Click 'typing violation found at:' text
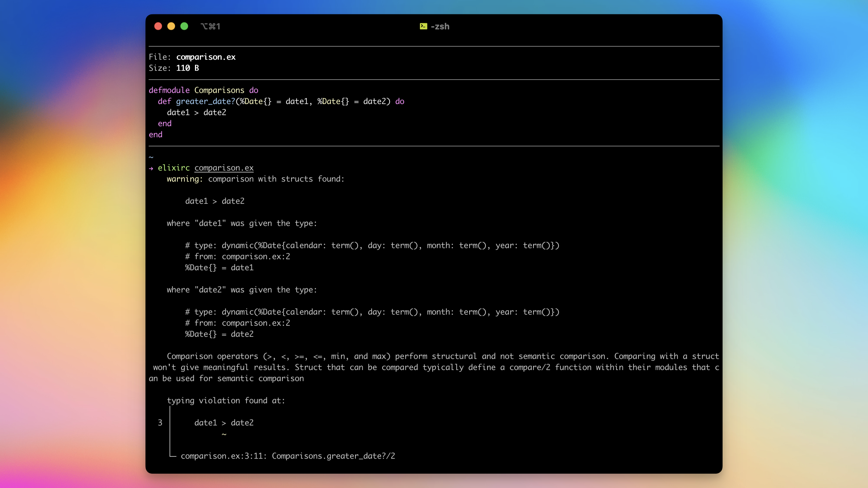Image resolution: width=868 pixels, height=488 pixels. point(226,400)
